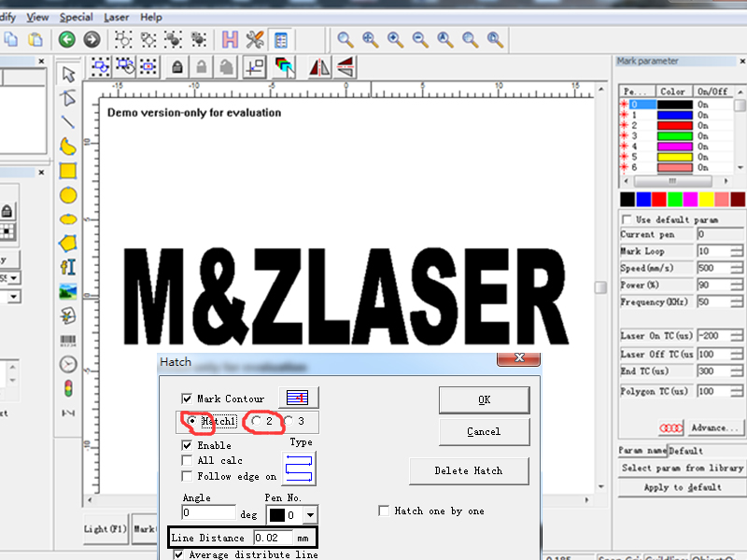
Task: Click OK in the Hatch dialog
Action: [x=484, y=400]
